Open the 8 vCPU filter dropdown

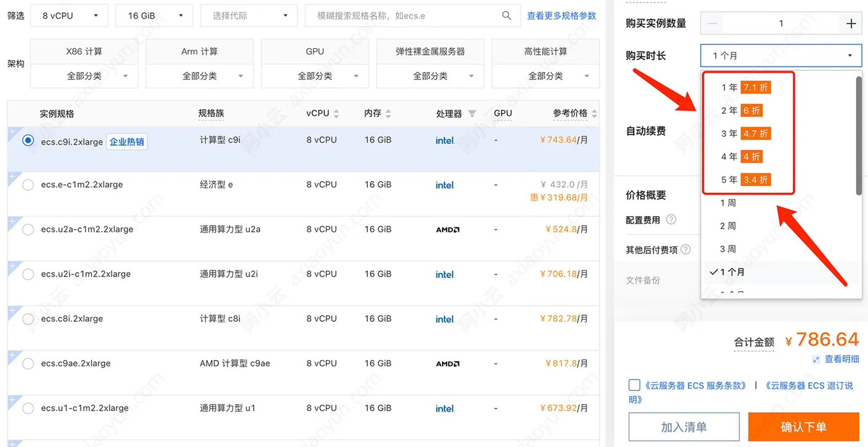coord(69,15)
